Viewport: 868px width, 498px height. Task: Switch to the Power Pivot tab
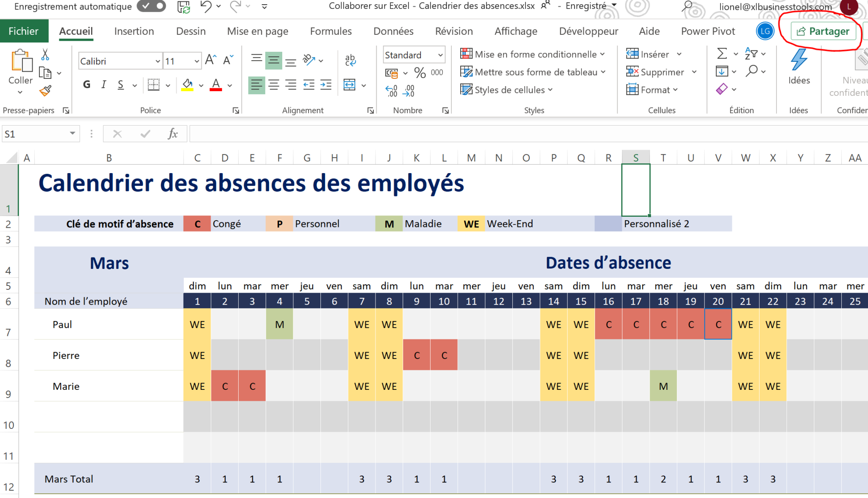[x=708, y=31]
